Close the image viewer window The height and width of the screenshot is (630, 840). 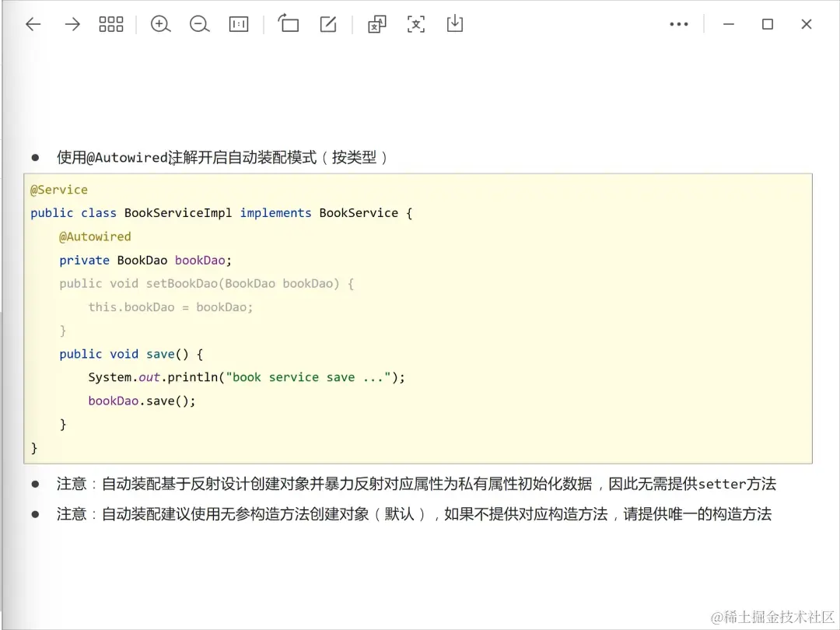point(807,24)
